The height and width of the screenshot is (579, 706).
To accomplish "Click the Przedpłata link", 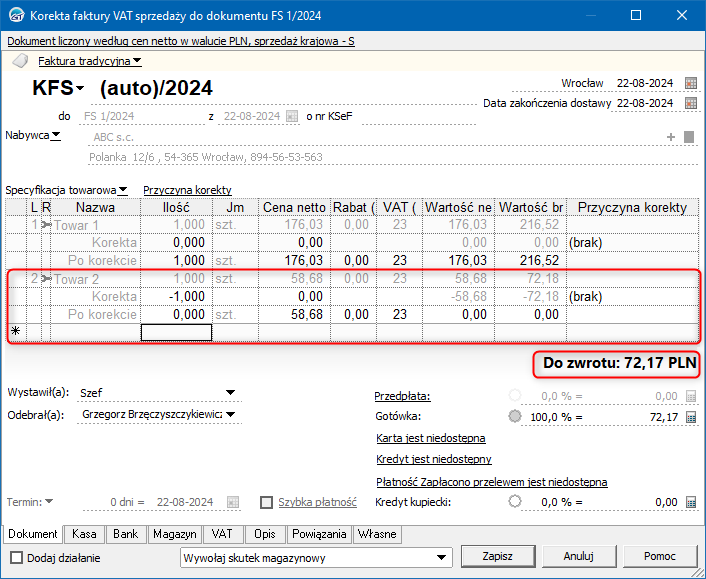I will pyautogui.click(x=403, y=396).
